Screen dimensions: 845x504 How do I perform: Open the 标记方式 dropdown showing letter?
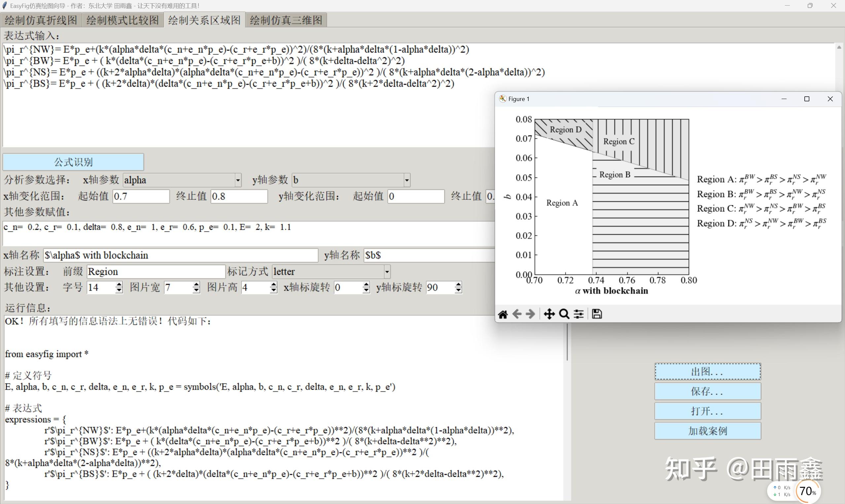tap(387, 271)
